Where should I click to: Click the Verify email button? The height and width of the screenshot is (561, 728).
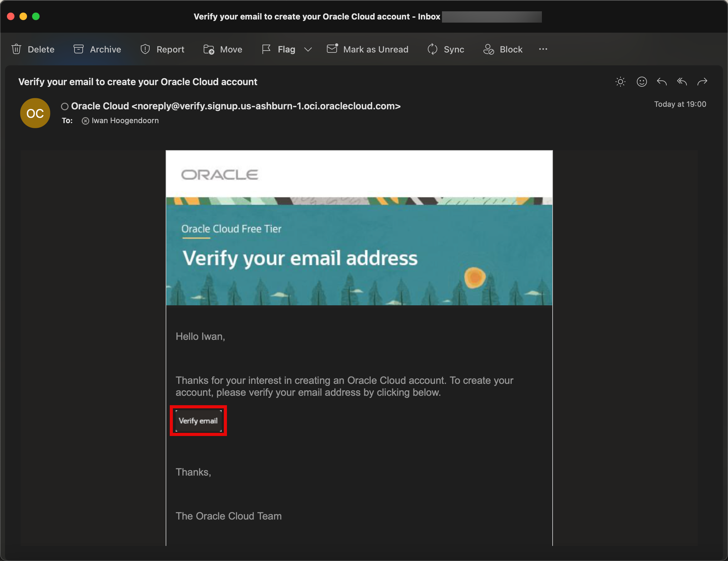(198, 421)
